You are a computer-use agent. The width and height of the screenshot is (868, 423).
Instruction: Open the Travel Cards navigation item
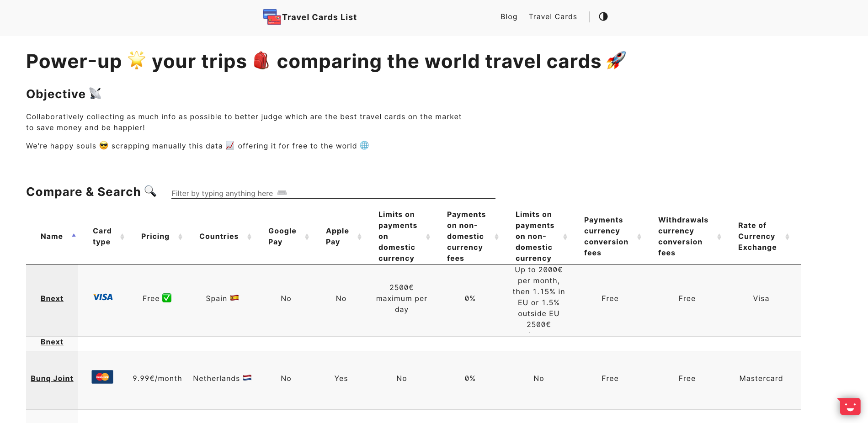click(x=553, y=16)
